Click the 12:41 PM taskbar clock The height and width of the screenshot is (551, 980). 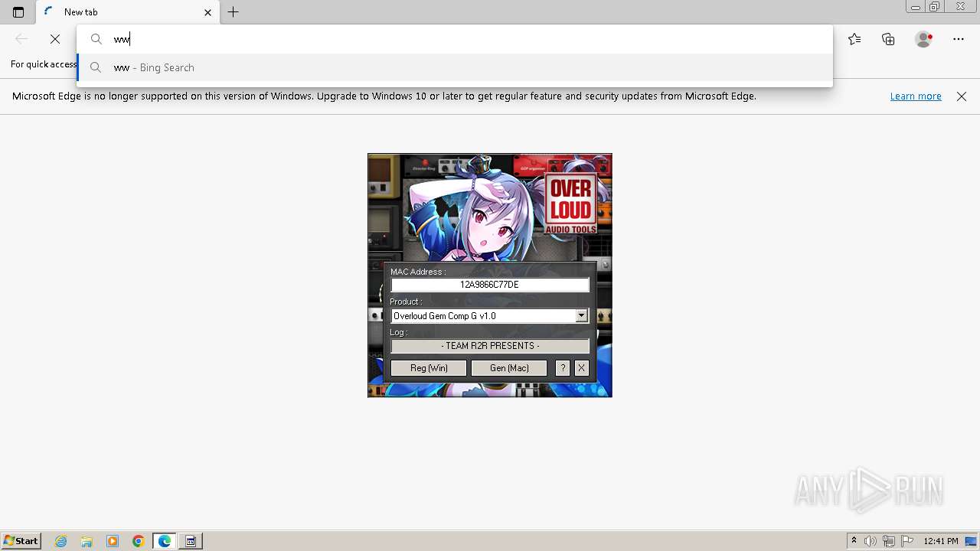(x=941, y=541)
